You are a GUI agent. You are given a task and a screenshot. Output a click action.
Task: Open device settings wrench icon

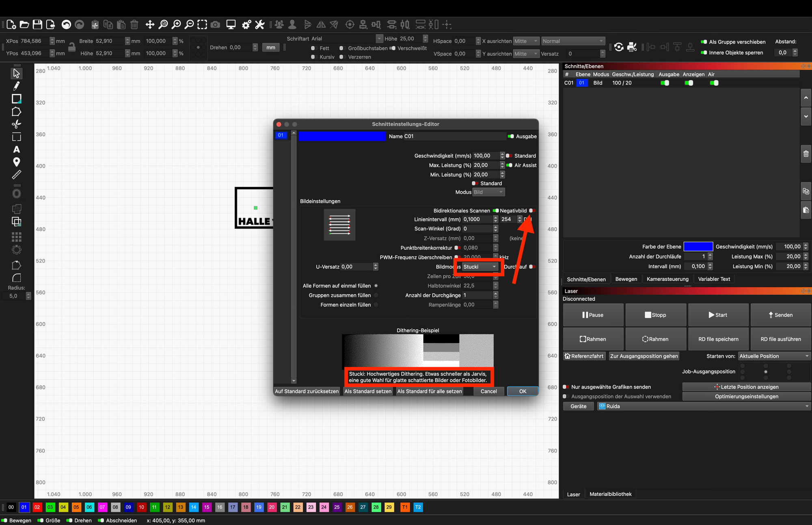click(260, 25)
